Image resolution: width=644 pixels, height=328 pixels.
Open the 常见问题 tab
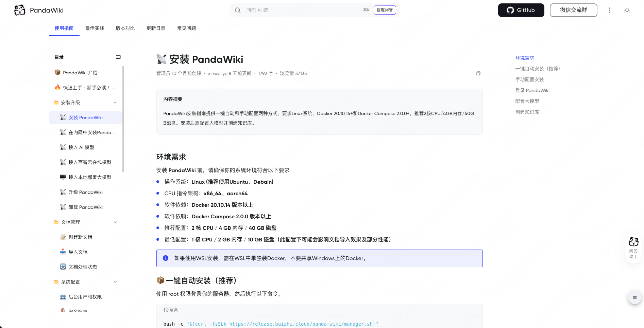[187, 28]
